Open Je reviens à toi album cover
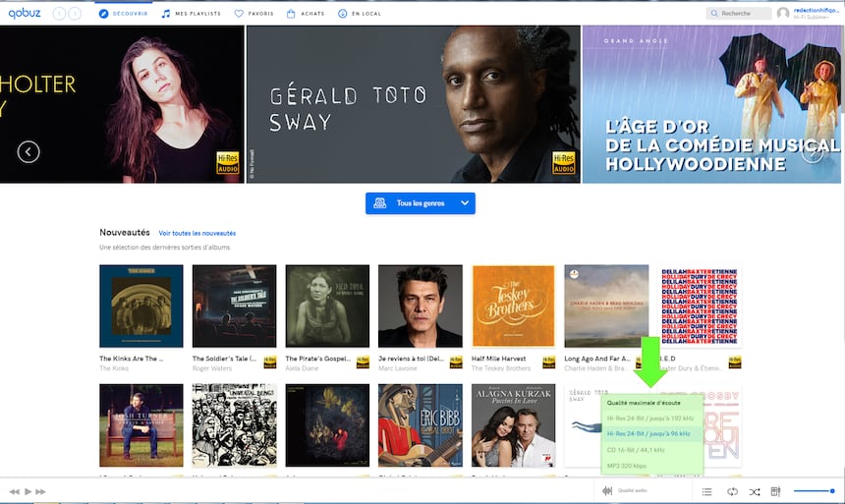Viewport: 845px width, 504px height. pyautogui.click(x=421, y=306)
